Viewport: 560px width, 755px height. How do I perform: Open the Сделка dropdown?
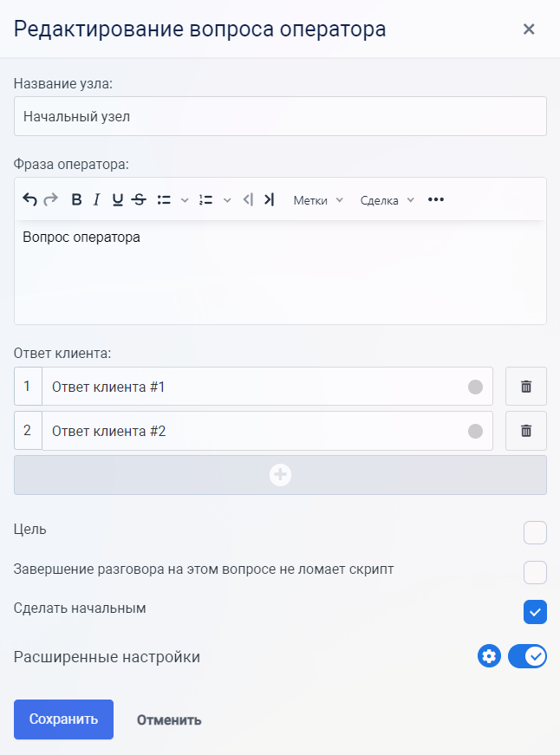click(x=387, y=200)
